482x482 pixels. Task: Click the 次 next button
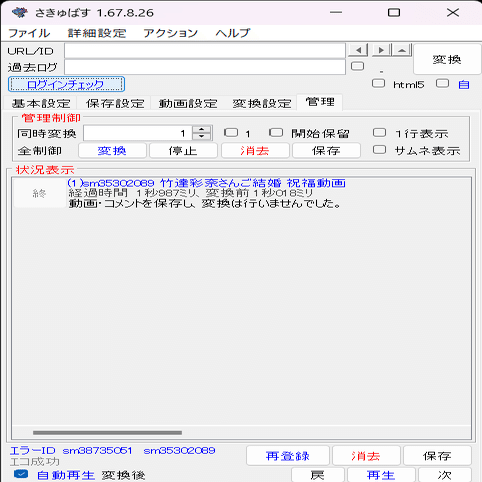(x=445, y=475)
